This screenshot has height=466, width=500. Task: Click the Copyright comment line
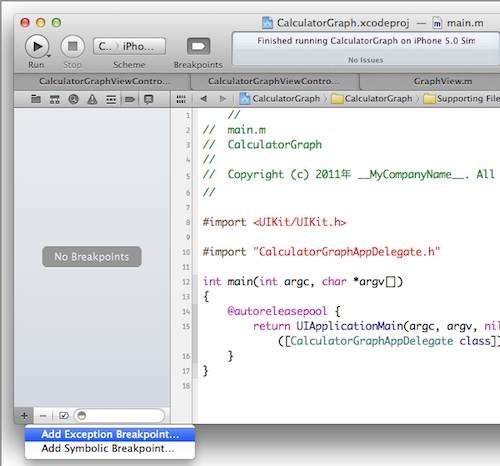tap(348, 174)
